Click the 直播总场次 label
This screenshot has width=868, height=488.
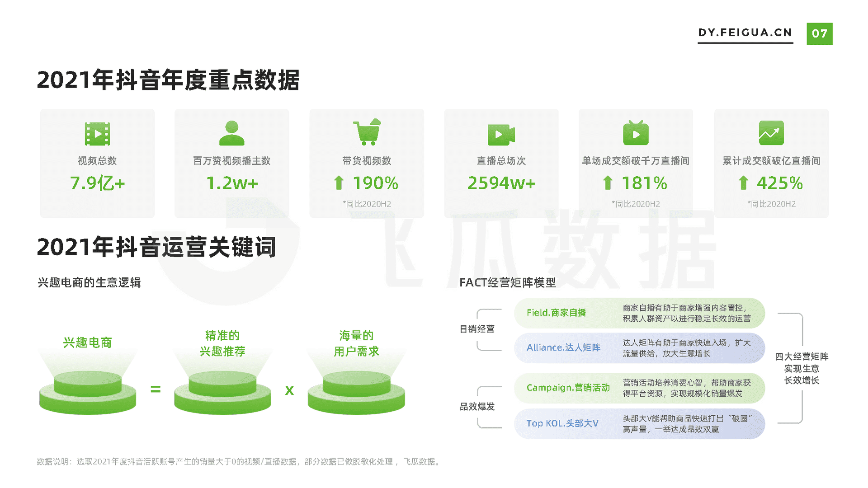tap(501, 161)
